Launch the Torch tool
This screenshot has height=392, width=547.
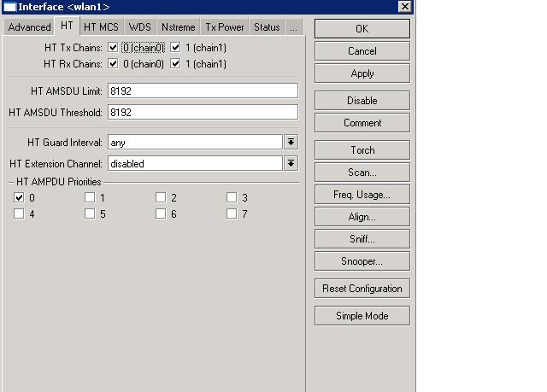point(362,150)
